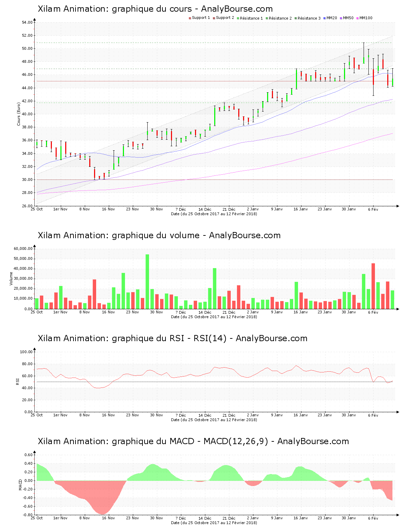Click the '2 Janv' date on RSI chart
This screenshot has height=532, width=412.
(x=253, y=415)
